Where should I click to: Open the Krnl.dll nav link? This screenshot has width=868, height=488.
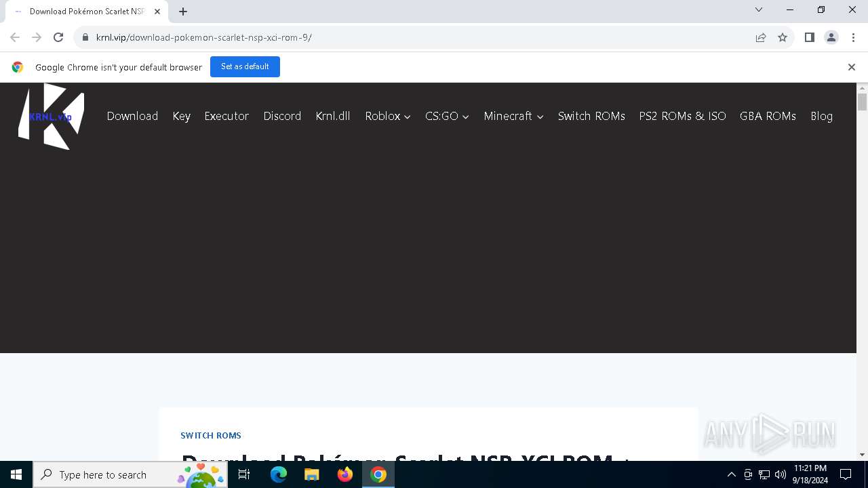tap(333, 116)
